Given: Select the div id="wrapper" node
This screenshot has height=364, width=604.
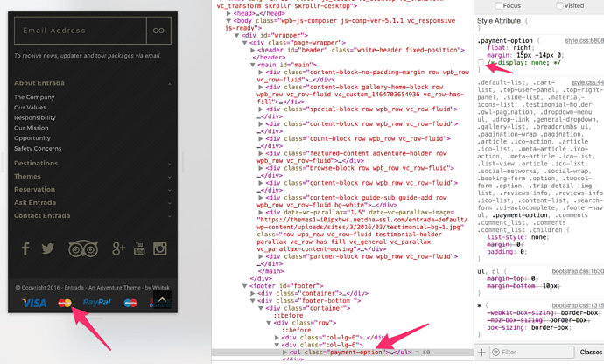Looking at the screenshot, I should (x=275, y=35).
